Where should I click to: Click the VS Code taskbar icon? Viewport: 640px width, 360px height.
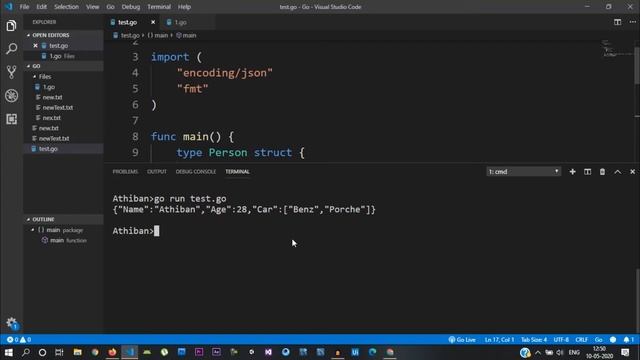[x=129, y=352]
